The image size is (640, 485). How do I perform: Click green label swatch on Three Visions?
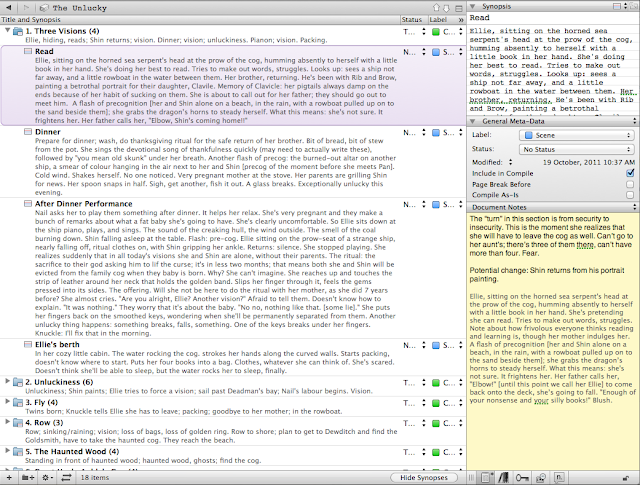click(436, 32)
